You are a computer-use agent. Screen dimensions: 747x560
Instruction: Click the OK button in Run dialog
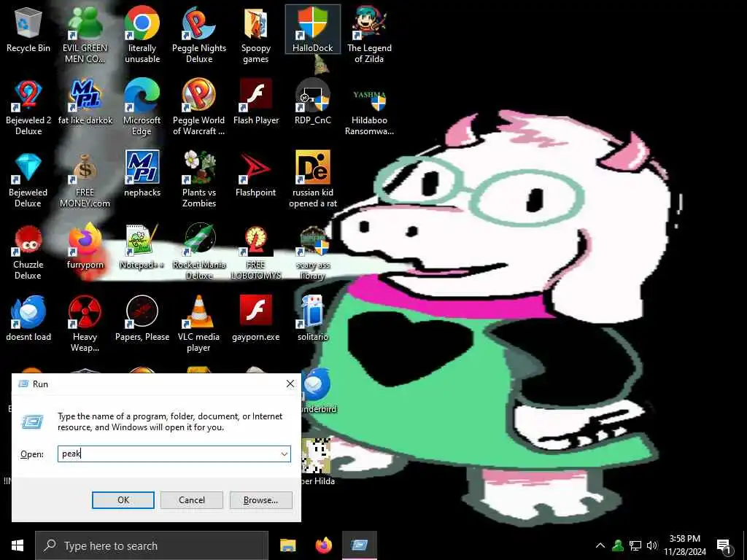(123, 500)
